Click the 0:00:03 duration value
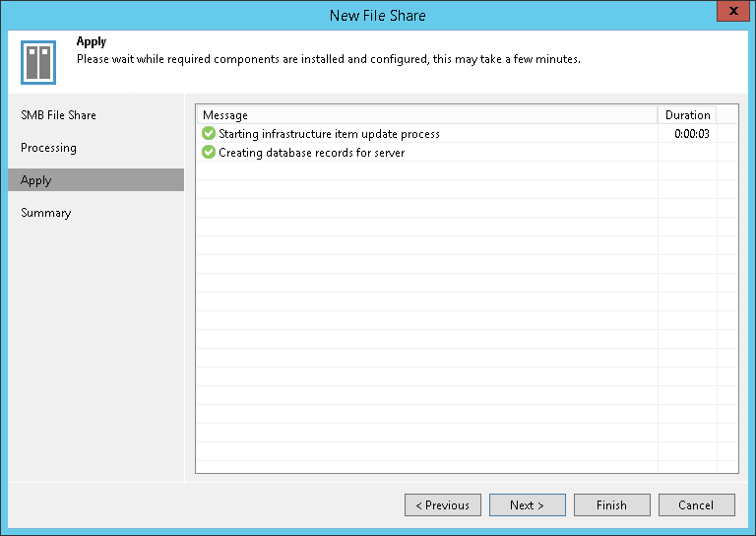This screenshot has height=536, width=756. (692, 134)
